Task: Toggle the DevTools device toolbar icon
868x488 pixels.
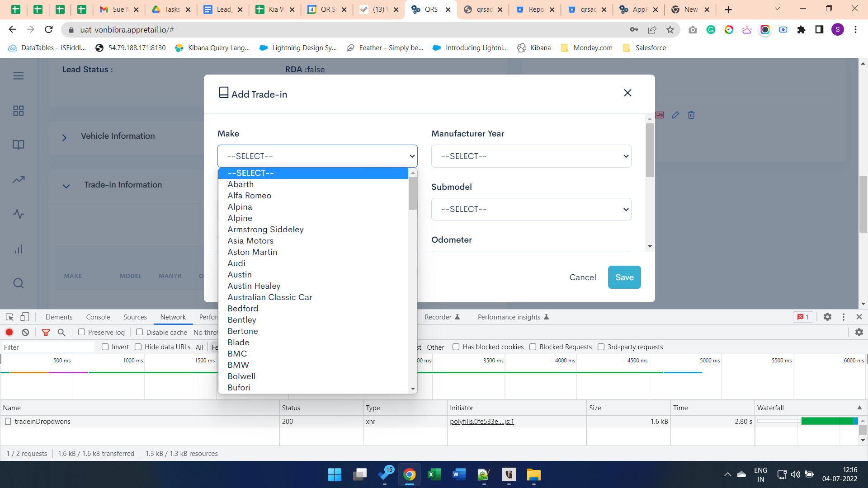Action: click(25, 317)
